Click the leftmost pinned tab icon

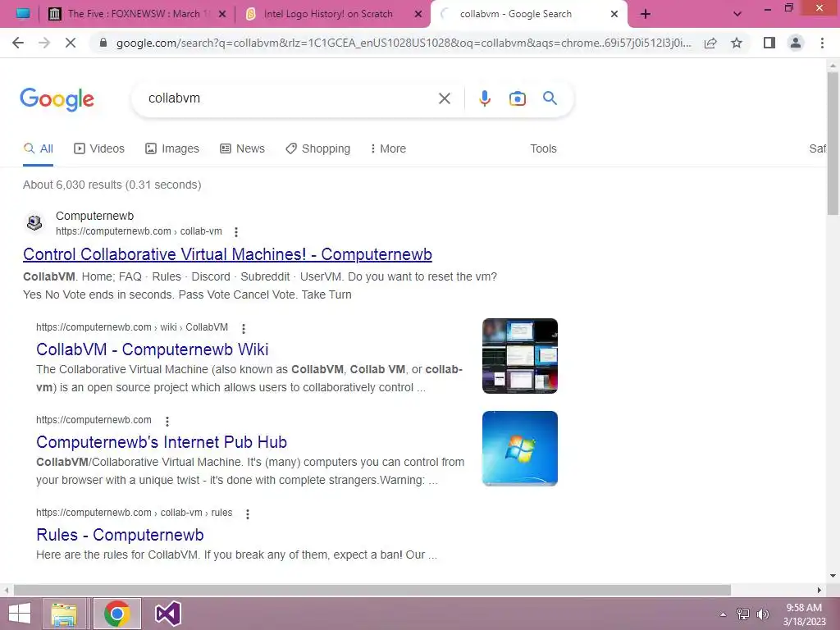[23, 14]
